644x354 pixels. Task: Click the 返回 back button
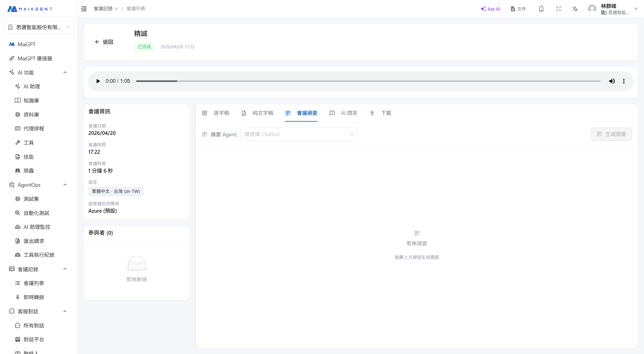point(104,42)
